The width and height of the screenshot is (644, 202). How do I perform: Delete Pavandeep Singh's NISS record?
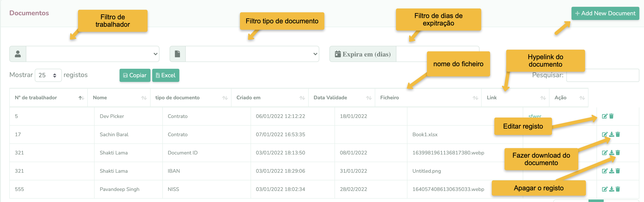tap(618, 189)
